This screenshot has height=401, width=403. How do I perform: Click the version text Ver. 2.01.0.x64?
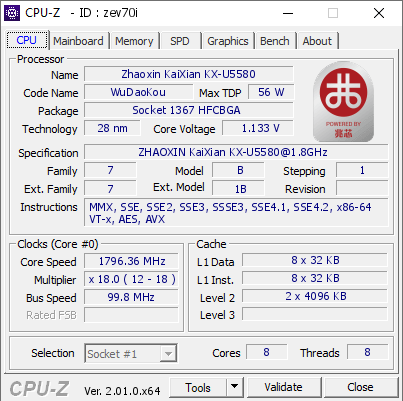(122, 390)
